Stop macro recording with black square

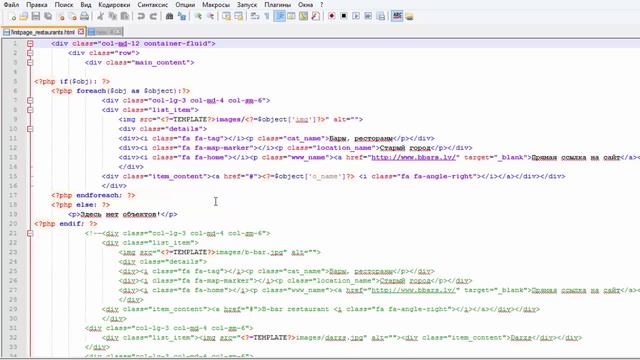[344, 16]
